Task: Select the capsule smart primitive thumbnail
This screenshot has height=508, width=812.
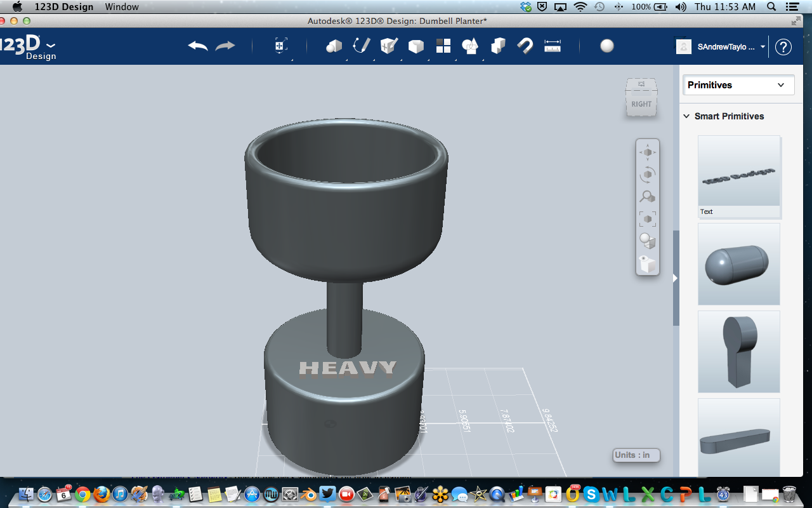Action: pos(739,264)
